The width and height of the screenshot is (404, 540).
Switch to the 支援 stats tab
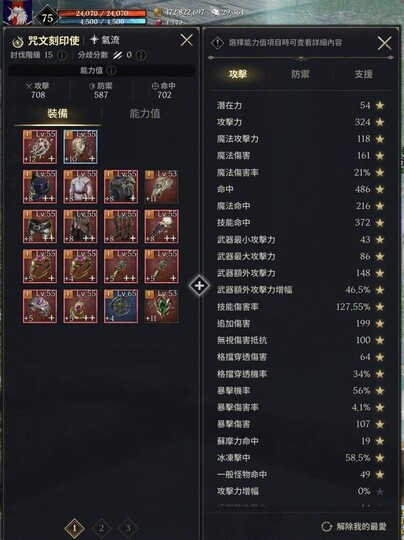click(364, 74)
